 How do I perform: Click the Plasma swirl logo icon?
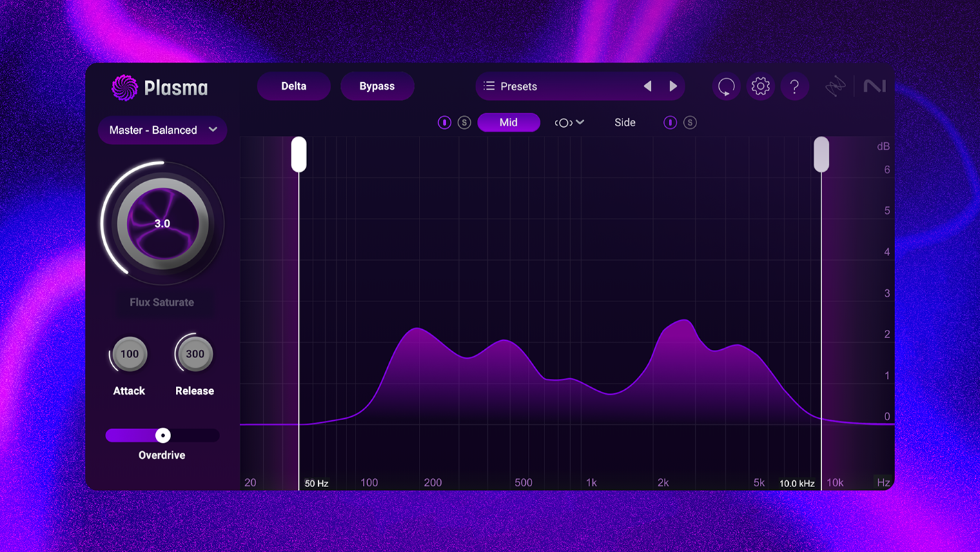(125, 88)
